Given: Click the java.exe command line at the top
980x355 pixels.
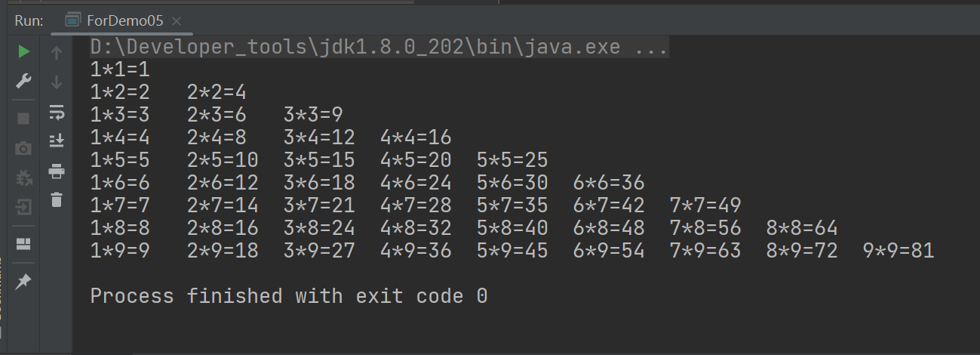Looking at the screenshot, I should (x=379, y=48).
